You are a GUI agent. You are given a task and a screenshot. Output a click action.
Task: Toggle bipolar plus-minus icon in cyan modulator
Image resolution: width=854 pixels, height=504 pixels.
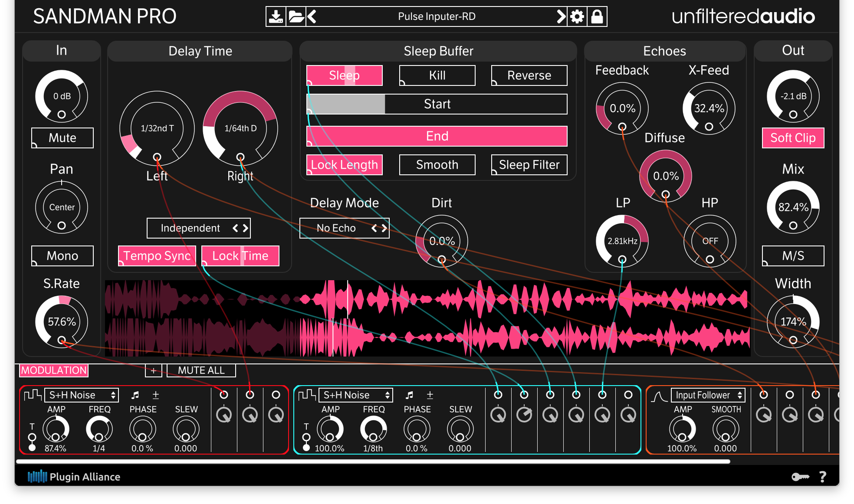430,395
